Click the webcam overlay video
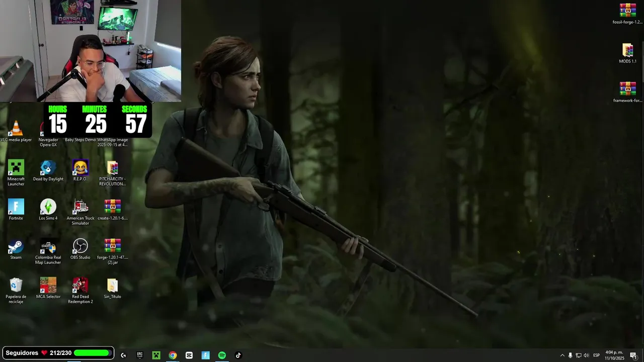Image resolution: width=644 pixels, height=362 pixels. coord(91,51)
